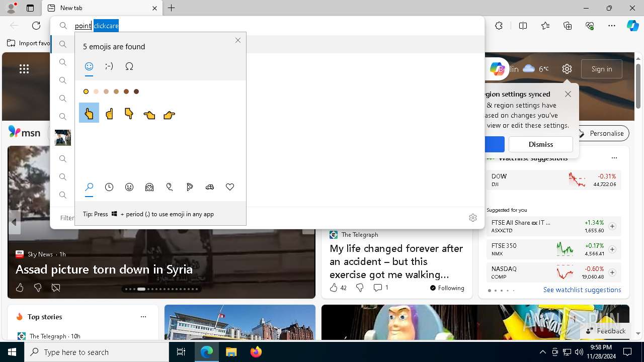Choose the default yellow skin tone
The image size is (644, 362).
point(86,92)
